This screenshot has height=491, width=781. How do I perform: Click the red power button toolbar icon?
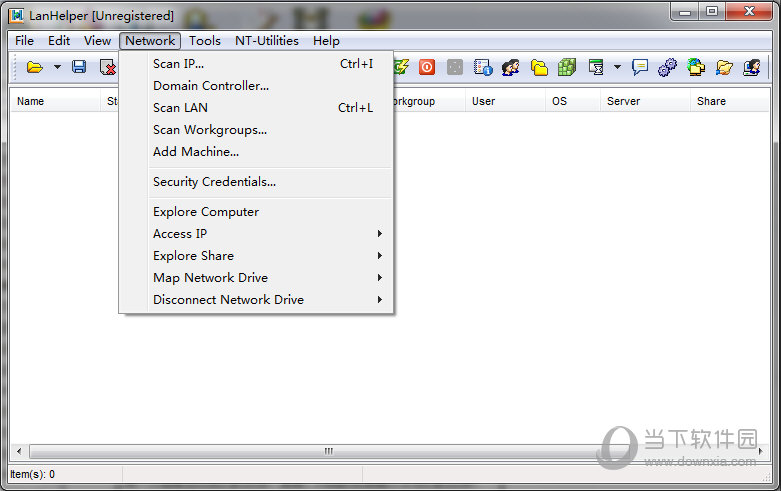coord(427,67)
